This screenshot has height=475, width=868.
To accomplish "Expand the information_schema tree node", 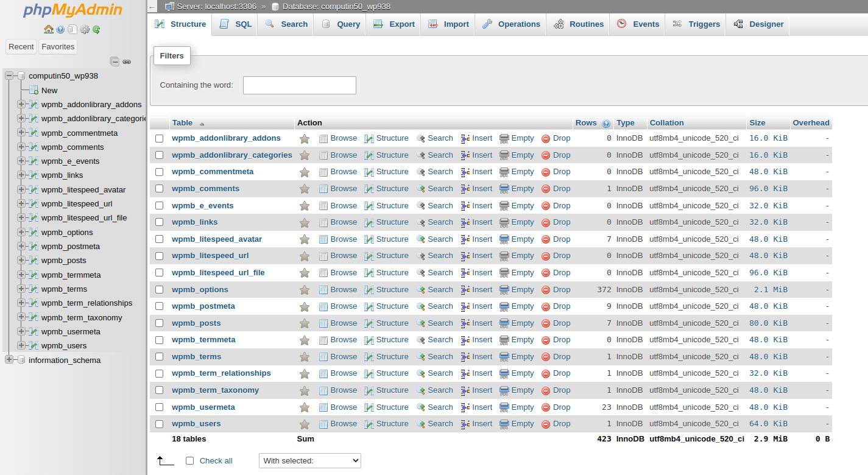I will tap(9, 360).
